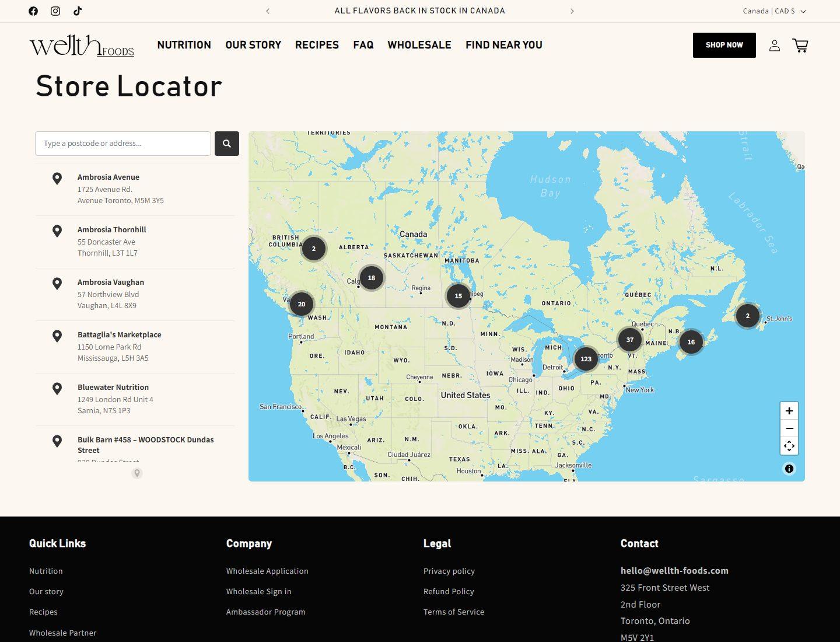Click pin icon beside Ambrosia Avenue

[x=57, y=179]
